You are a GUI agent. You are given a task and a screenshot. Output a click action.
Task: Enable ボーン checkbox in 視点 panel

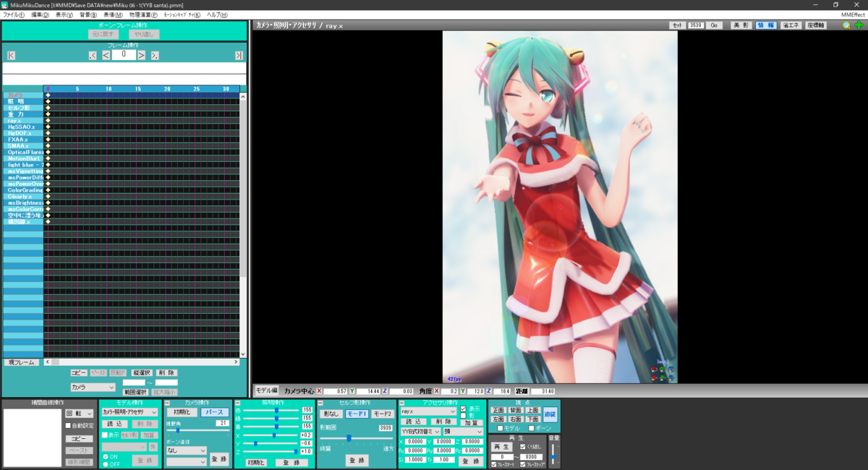click(x=532, y=428)
